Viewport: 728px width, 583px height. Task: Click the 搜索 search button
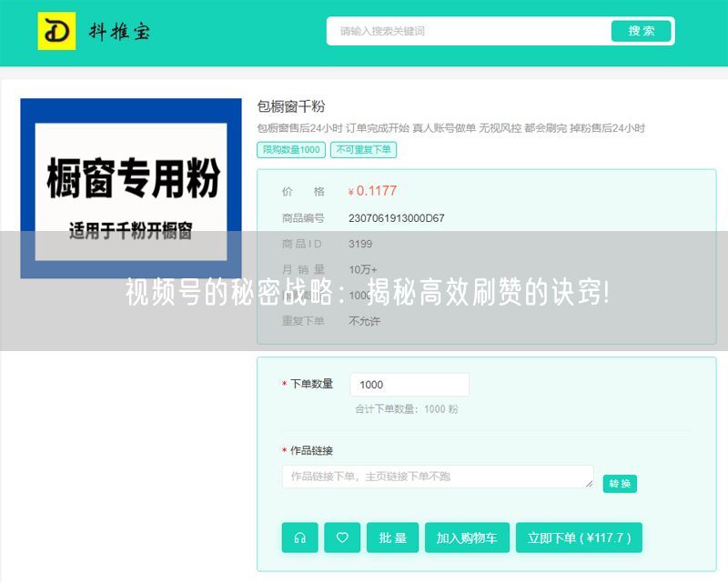pos(642,30)
